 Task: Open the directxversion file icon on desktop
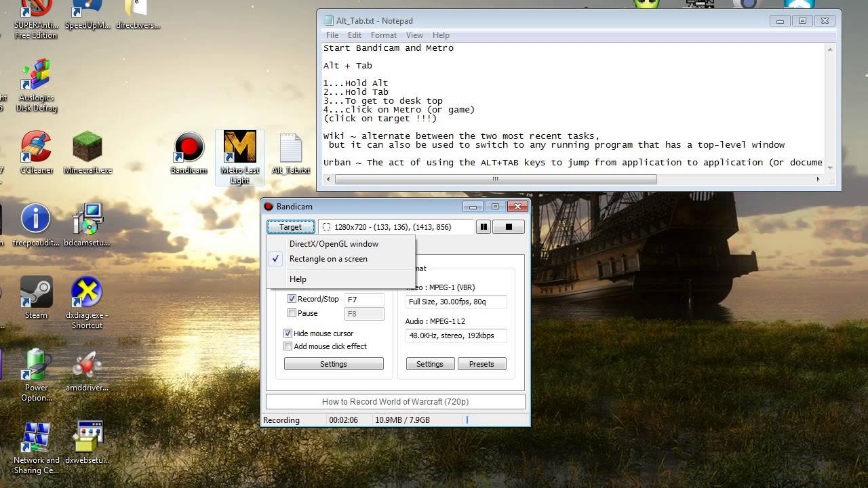(138, 16)
